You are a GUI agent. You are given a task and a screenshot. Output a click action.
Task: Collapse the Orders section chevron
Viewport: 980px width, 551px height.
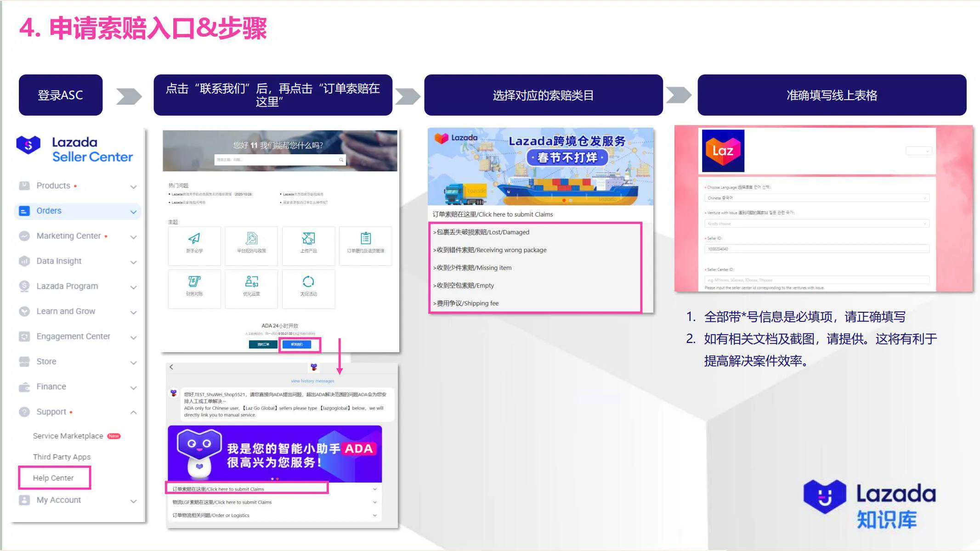tap(133, 211)
